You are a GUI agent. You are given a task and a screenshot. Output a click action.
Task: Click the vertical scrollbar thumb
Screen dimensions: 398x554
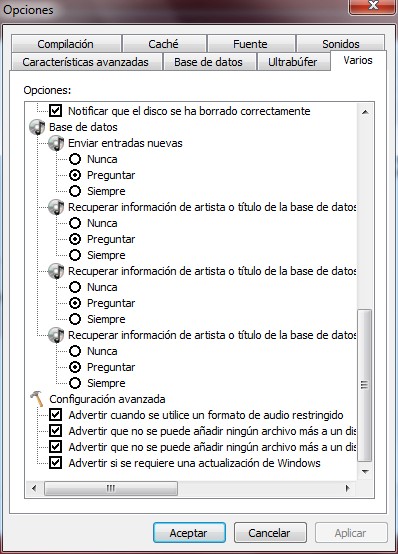(x=365, y=385)
